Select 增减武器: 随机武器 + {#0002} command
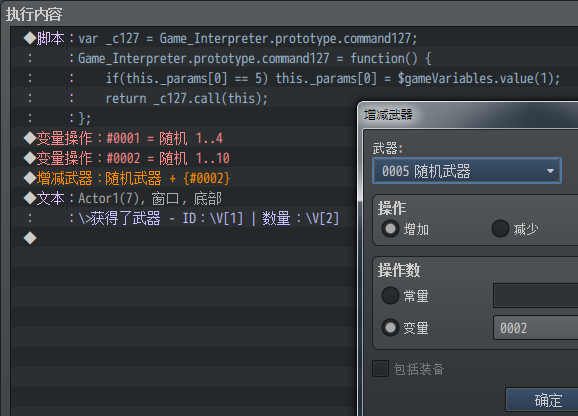Viewport: 578px width, 416px height. click(184, 178)
